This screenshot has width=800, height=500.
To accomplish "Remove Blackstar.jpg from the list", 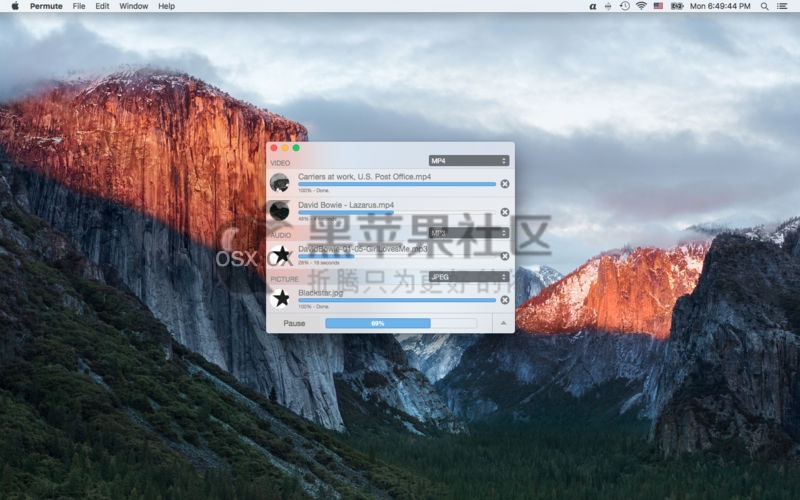I will [505, 300].
